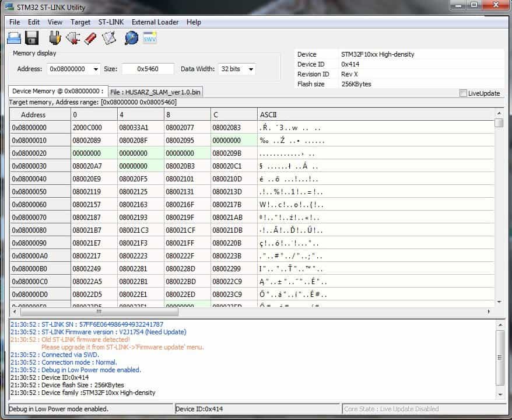
Task: Select cell with value 080033A1
Action: tap(141, 127)
